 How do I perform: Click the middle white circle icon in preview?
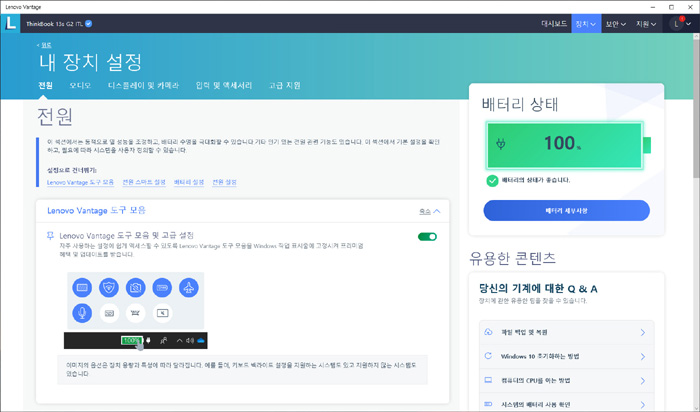click(135, 313)
